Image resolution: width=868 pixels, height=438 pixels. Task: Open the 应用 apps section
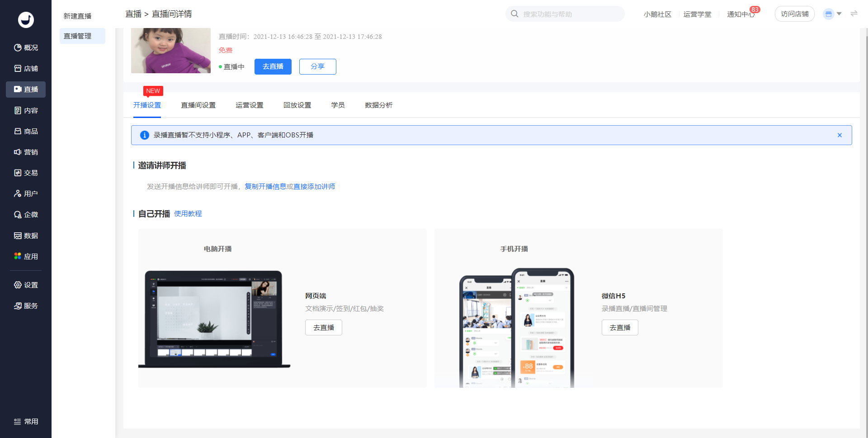pyautogui.click(x=26, y=256)
